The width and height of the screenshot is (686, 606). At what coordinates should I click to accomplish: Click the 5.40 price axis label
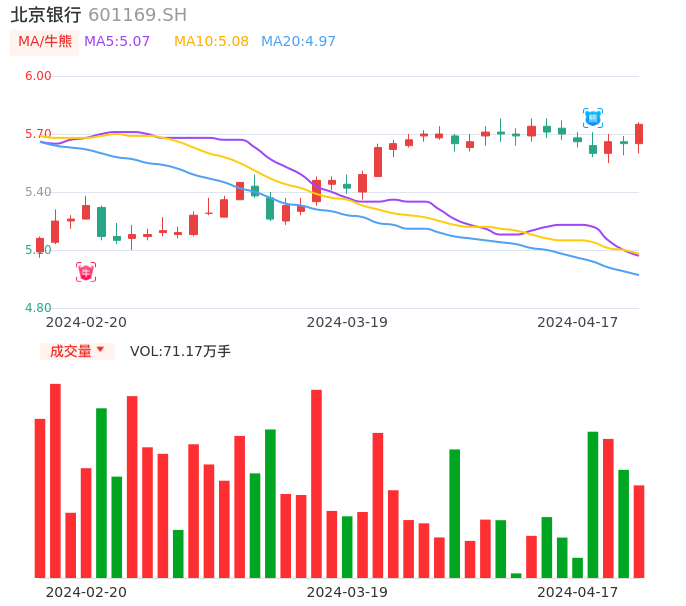[x=38, y=192]
